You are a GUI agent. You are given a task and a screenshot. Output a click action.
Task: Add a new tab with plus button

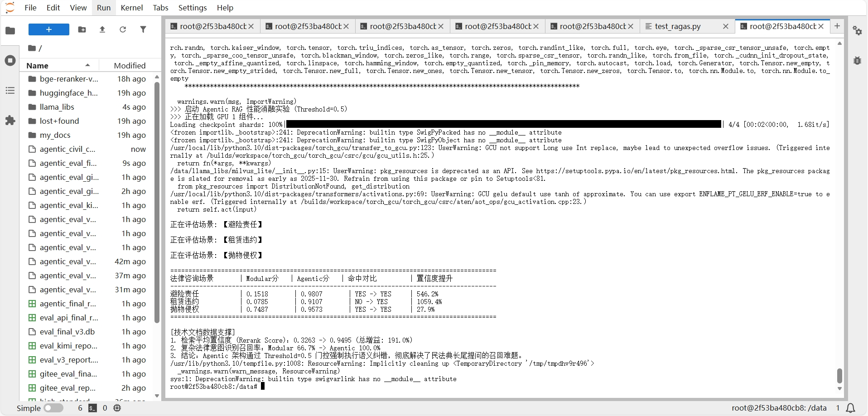pos(837,26)
